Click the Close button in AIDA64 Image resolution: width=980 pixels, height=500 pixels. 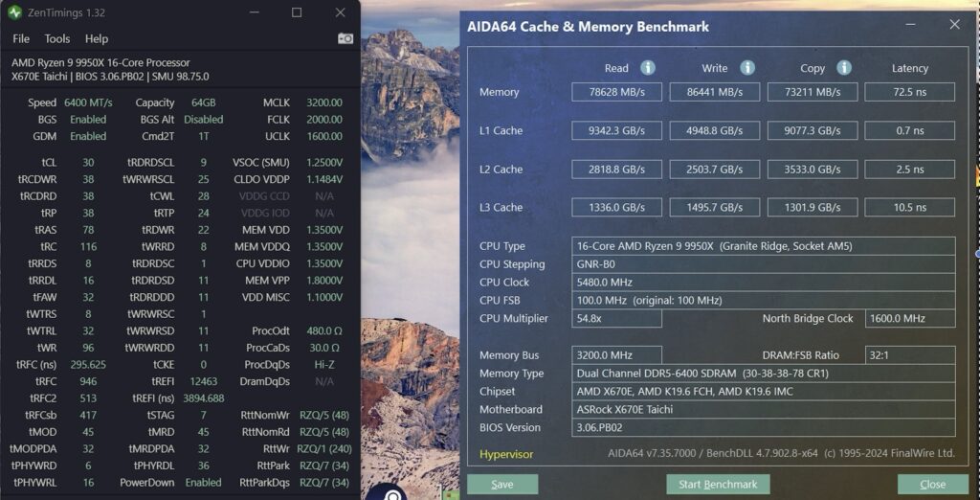click(932, 485)
